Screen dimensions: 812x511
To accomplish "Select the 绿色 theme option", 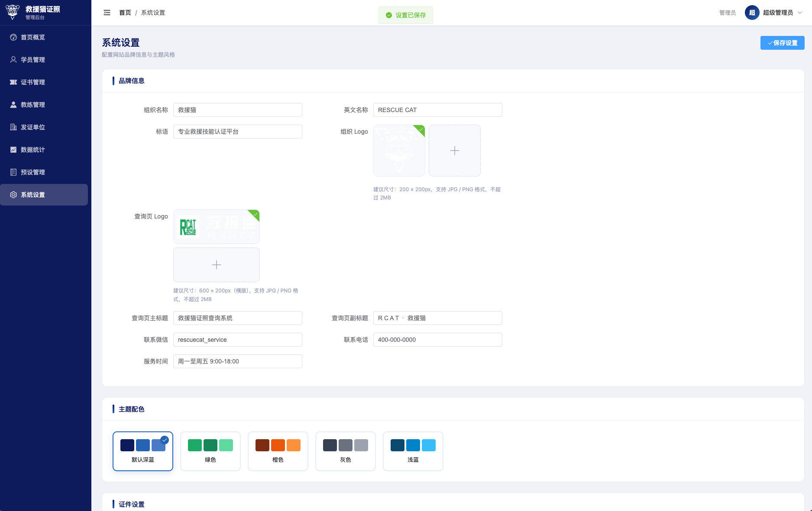I will [210, 451].
